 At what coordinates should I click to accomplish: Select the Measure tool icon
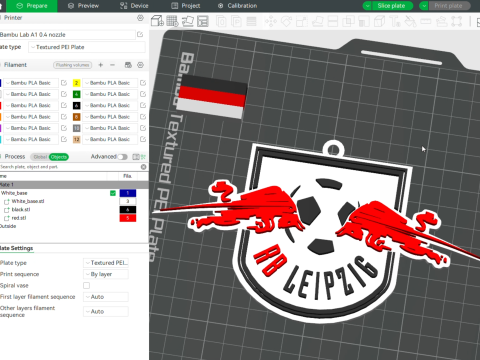pos(426,22)
